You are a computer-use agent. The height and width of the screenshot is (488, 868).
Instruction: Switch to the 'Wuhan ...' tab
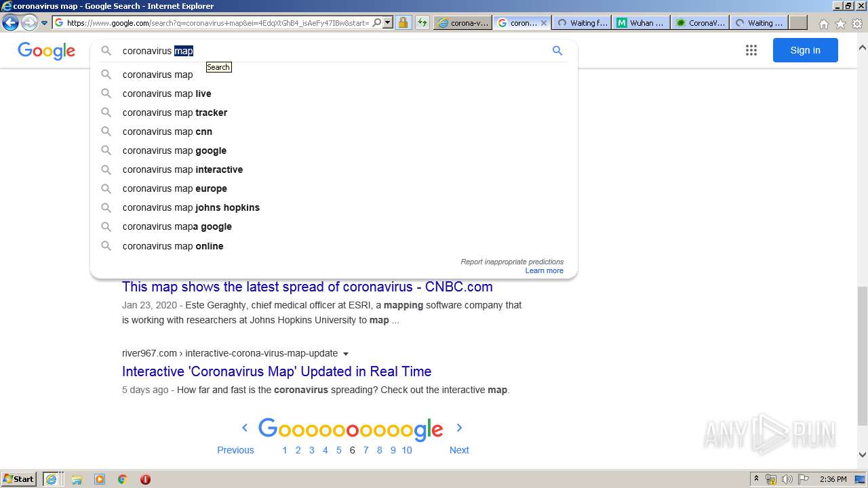click(641, 22)
